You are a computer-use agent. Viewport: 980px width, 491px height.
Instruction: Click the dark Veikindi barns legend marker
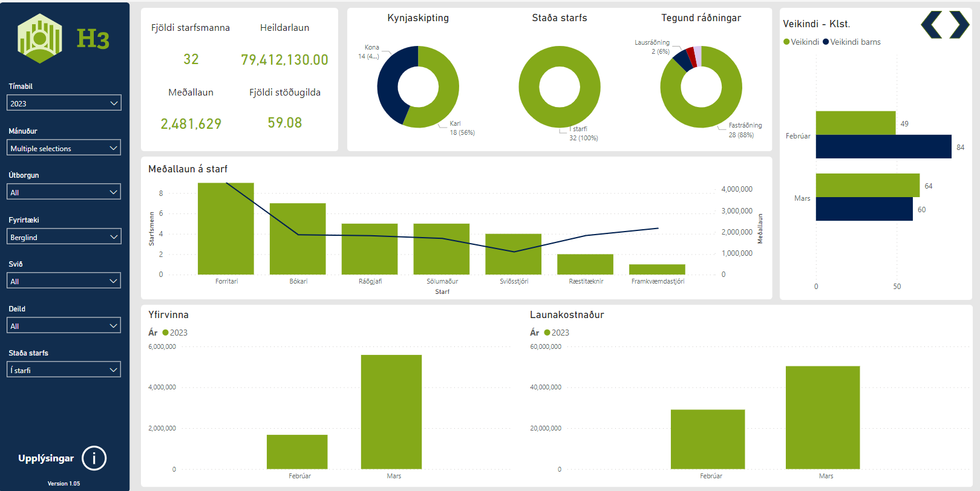[826, 42]
